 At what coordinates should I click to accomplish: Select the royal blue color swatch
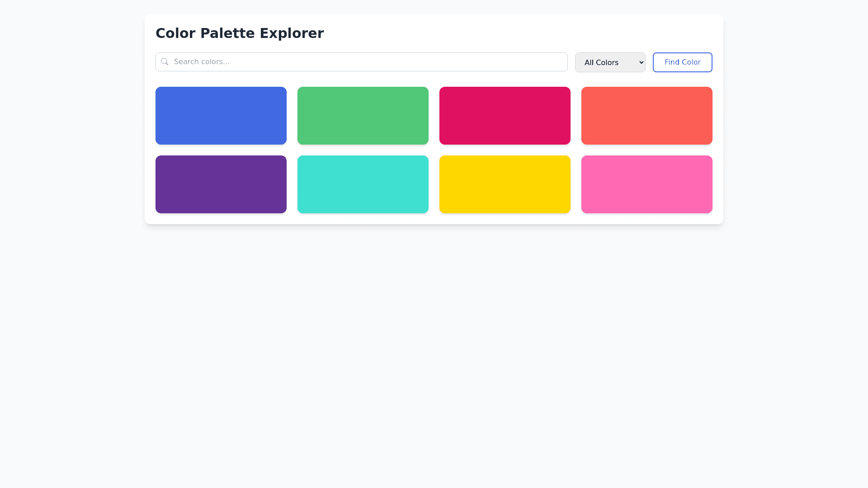coord(221,116)
